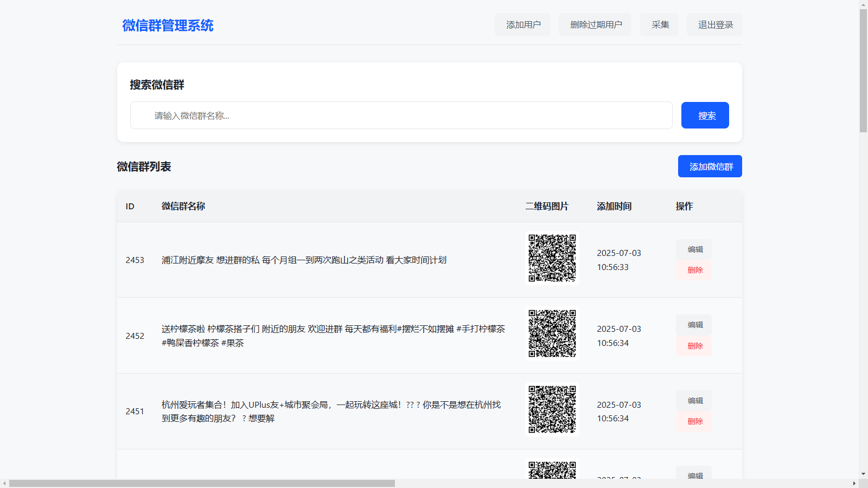Focus the 请输入微信群名称 search field
The height and width of the screenshot is (488, 868).
click(401, 115)
